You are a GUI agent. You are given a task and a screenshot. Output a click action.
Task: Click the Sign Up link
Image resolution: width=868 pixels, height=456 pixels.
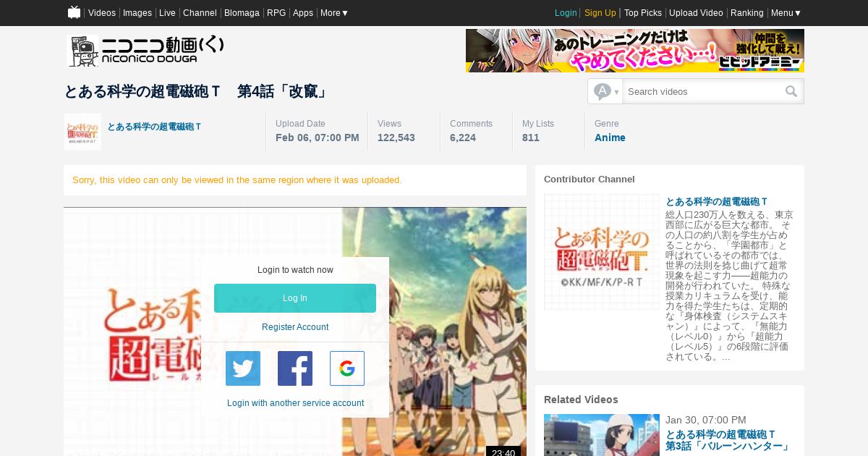pos(600,13)
